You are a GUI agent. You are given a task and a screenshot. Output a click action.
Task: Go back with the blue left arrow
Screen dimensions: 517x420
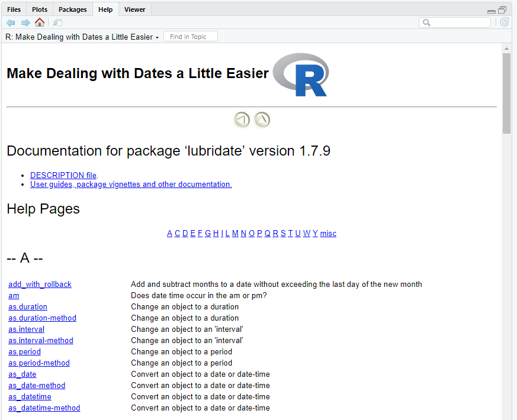click(x=11, y=22)
